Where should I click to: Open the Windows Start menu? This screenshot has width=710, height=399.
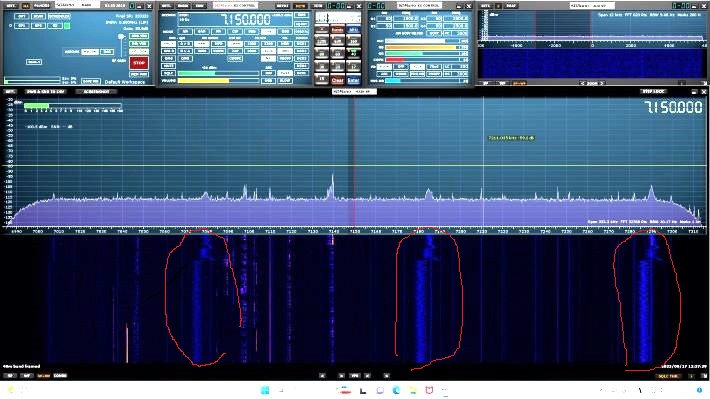[x=265, y=390]
